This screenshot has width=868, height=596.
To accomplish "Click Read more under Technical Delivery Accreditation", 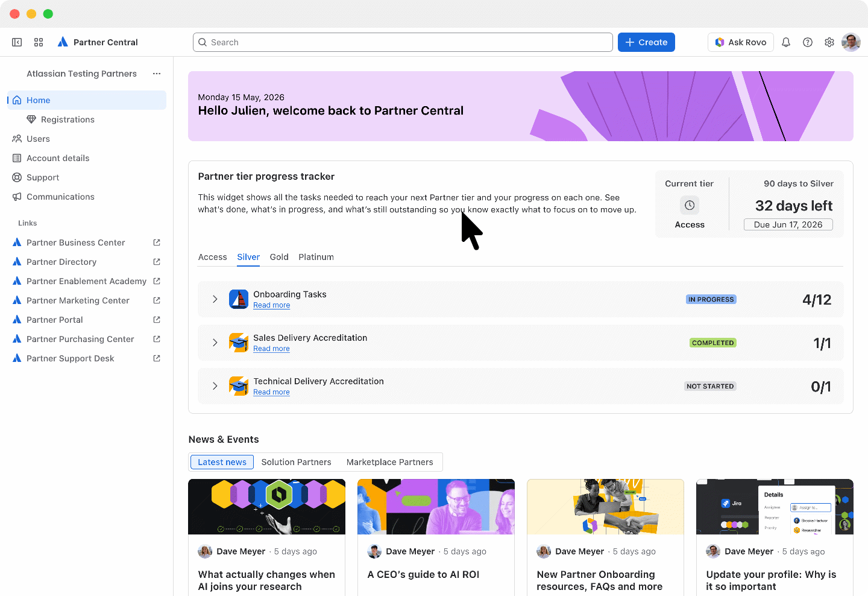I will click(x=271, y=392).
